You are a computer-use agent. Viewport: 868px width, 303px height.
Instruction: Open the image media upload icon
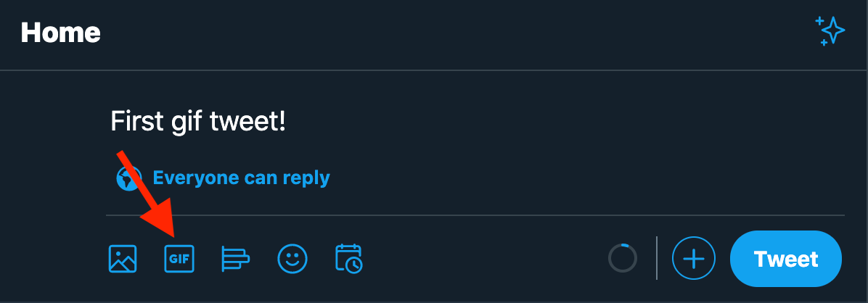123,259
